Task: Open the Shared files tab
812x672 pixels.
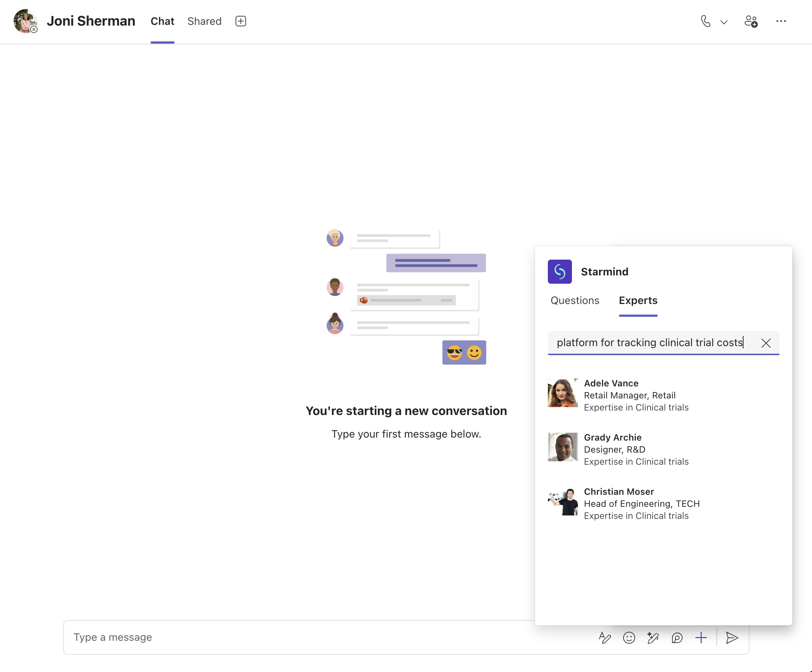Action: 204,21
